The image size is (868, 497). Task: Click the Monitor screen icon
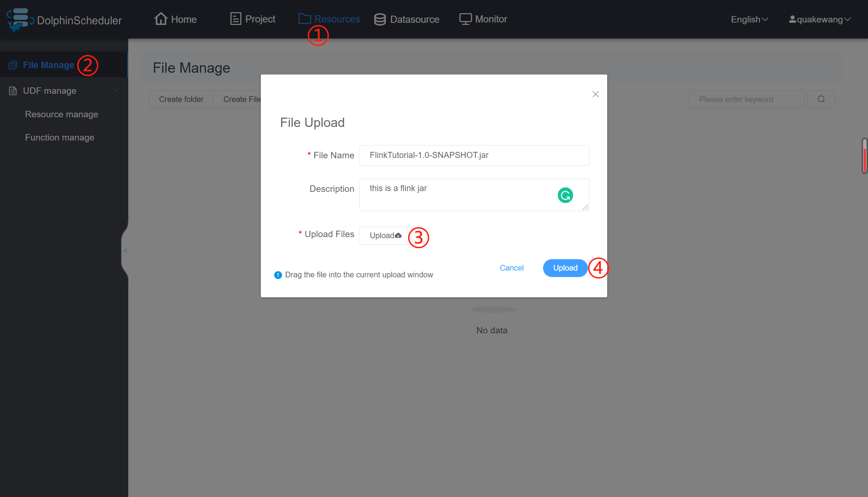click(x=465, y=19)
